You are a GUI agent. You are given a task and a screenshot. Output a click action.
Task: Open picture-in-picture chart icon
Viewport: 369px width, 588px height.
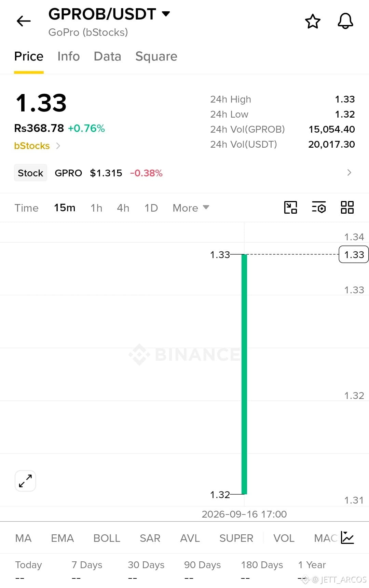(x=290, y=208)
